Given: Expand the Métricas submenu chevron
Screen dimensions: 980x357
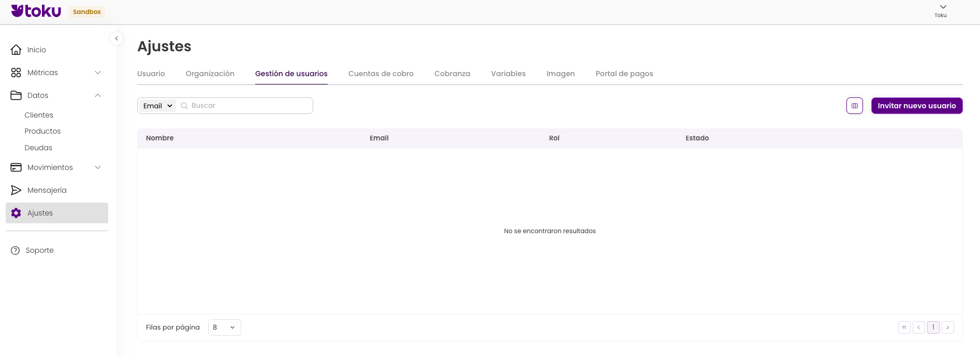Looking at the screenshot, I should (x=98, y=73).
